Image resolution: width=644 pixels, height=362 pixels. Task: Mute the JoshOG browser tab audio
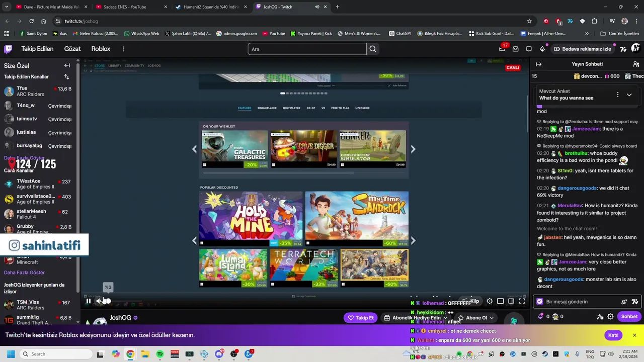(x=317, y=7)
